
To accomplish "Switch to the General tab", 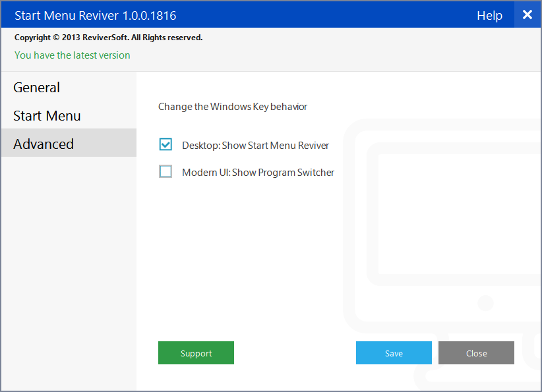I will coord(69,88).
